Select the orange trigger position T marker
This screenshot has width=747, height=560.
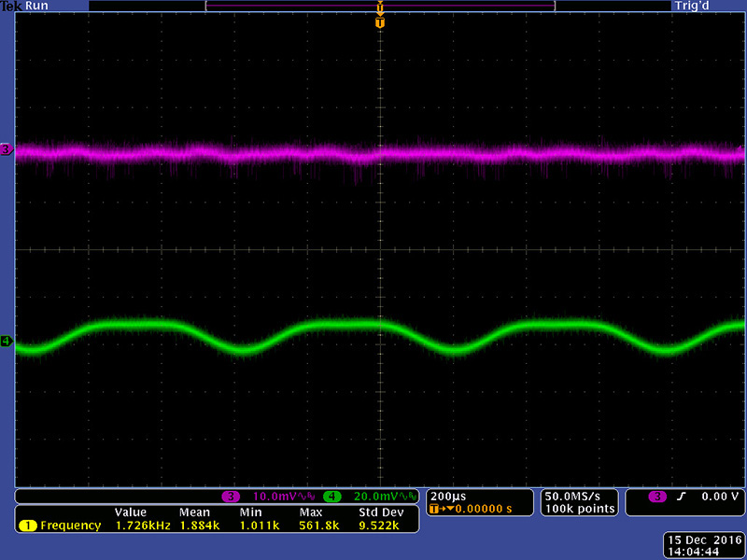click(x=379, y=22)
